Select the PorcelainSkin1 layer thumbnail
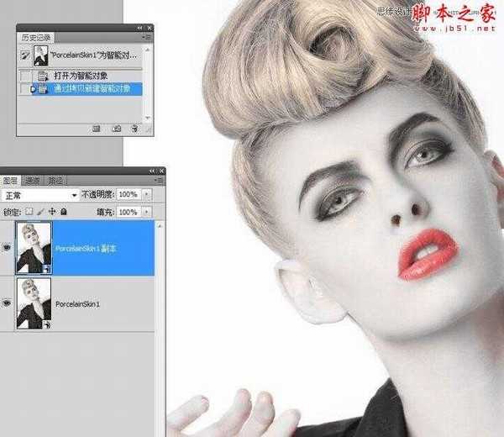 pos(34,303)
